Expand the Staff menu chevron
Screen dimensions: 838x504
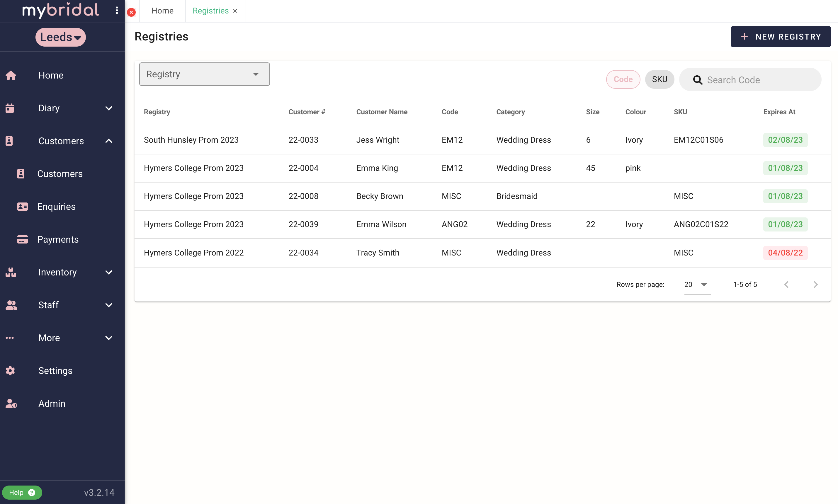point(109,305)
